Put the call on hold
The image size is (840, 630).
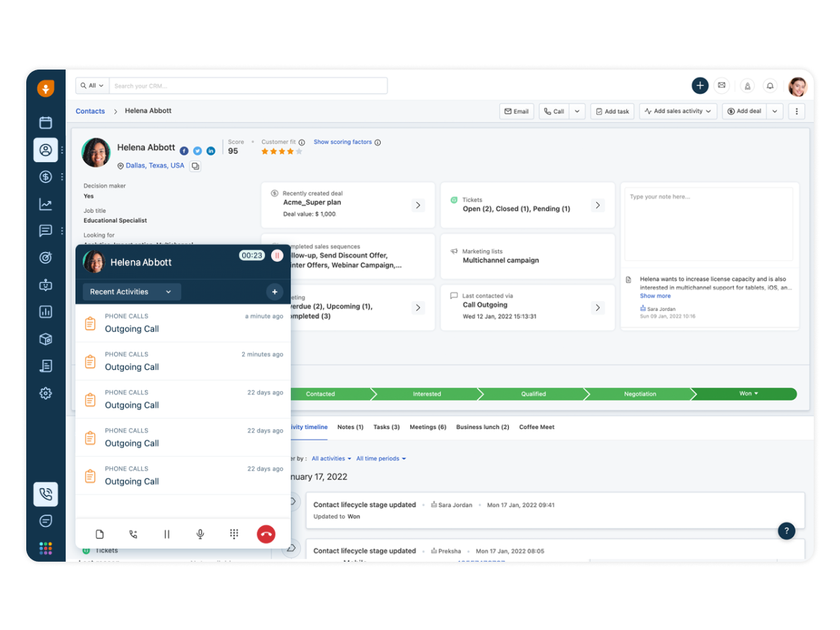click(x=167, y=534)
